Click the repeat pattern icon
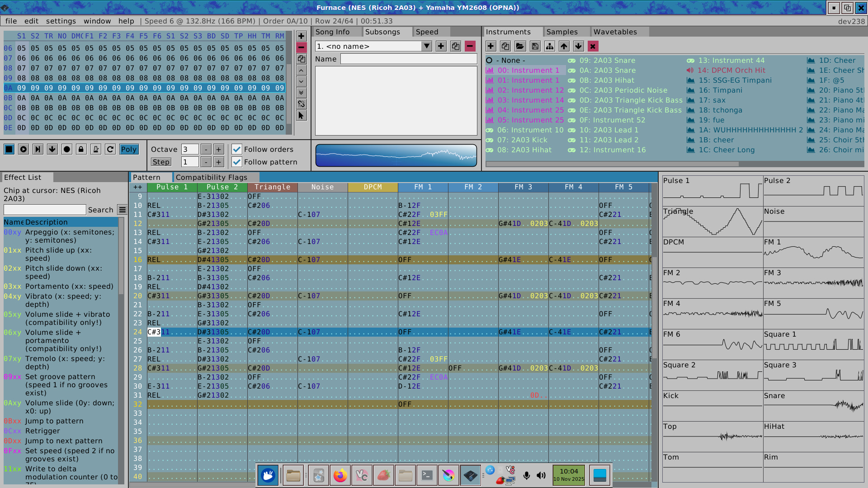Viewport: 868px width, 488px height. 110,150
